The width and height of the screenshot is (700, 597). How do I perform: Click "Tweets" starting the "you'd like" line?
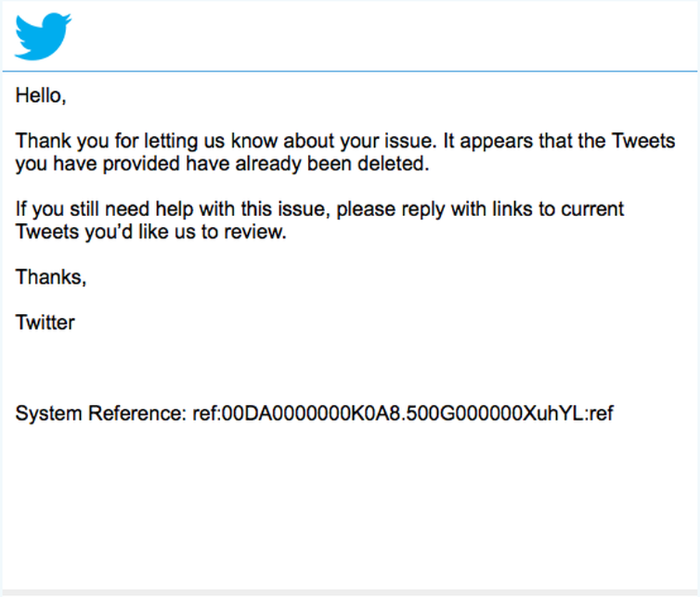[x=47, y=232]
